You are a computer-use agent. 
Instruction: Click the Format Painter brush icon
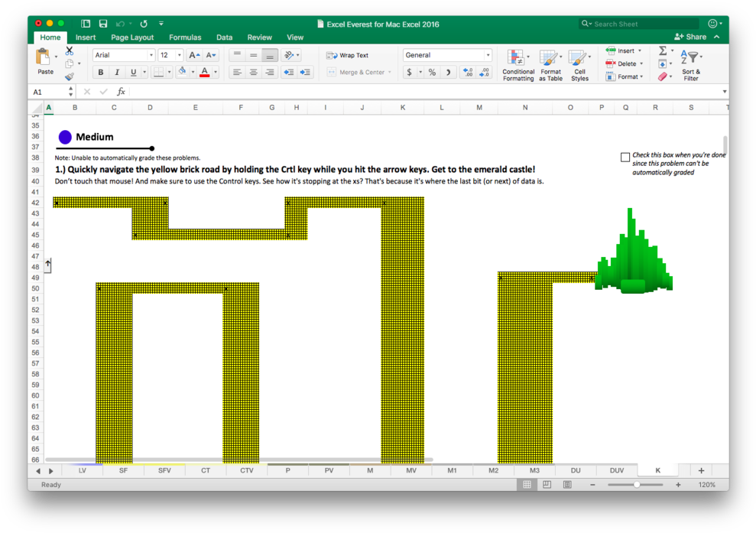(x=70, y=76)
